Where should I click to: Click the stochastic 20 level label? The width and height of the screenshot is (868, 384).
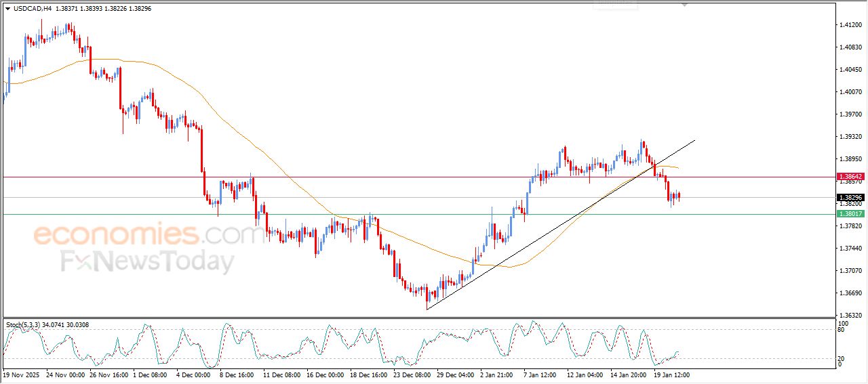(842, 358)
